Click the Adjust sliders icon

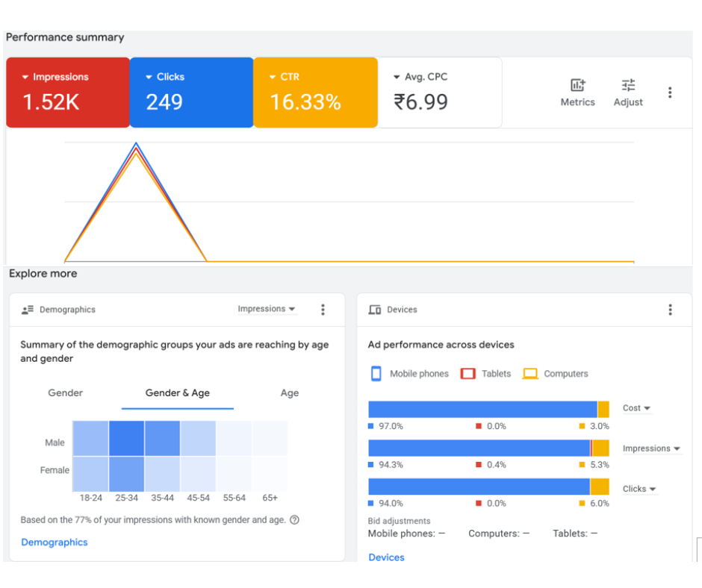(628, 85)
